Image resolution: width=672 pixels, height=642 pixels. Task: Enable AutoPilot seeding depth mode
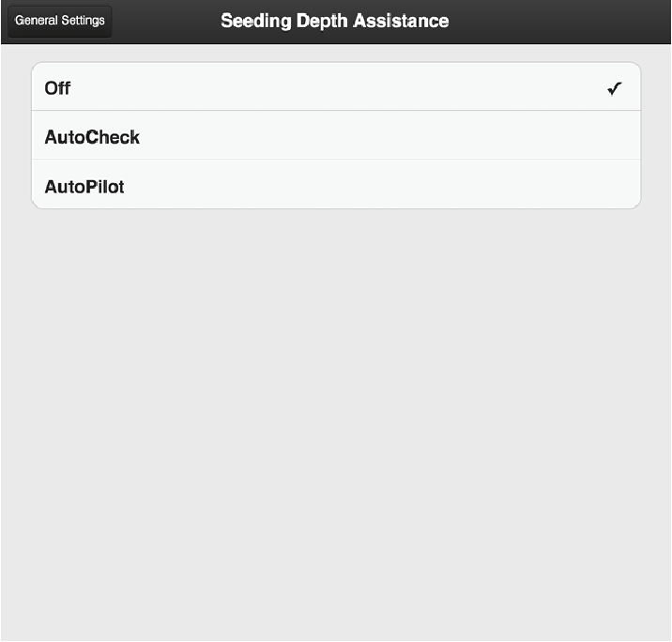click(x=336, y=186)
